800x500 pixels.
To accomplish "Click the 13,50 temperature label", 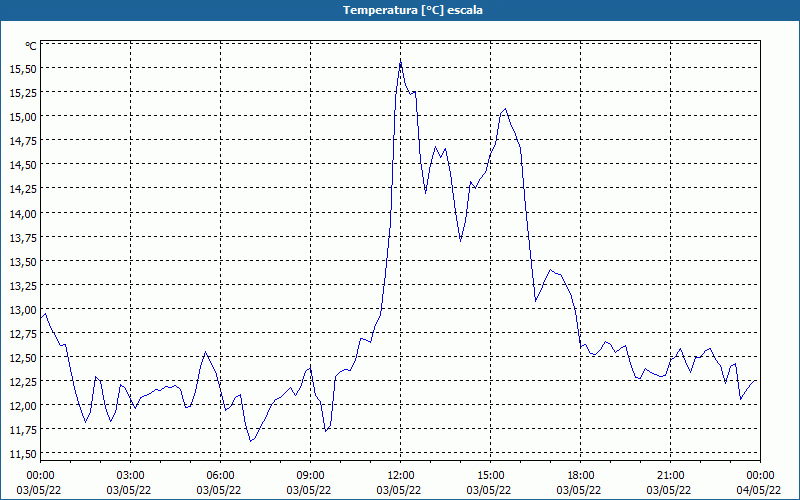I will 23,262.
